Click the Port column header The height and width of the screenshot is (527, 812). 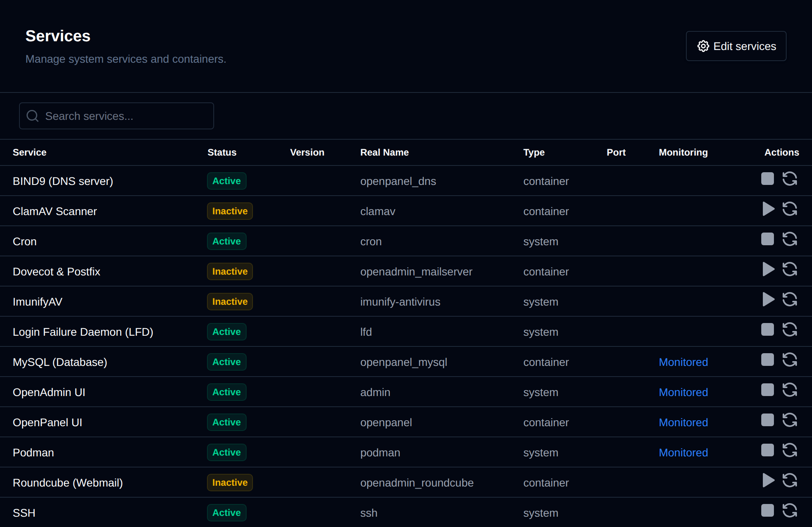(x=616, y=152)
